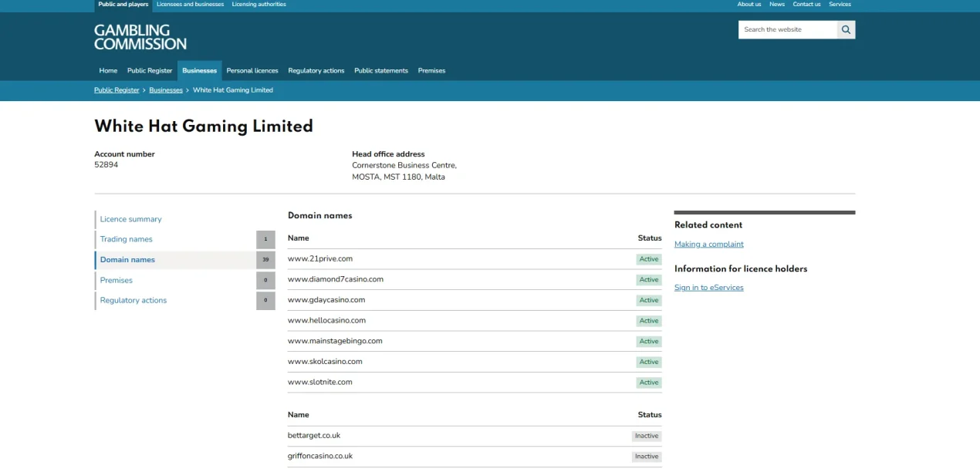Open the Gambling Commission logo home link
980x469 pixels.
point(140,37)
